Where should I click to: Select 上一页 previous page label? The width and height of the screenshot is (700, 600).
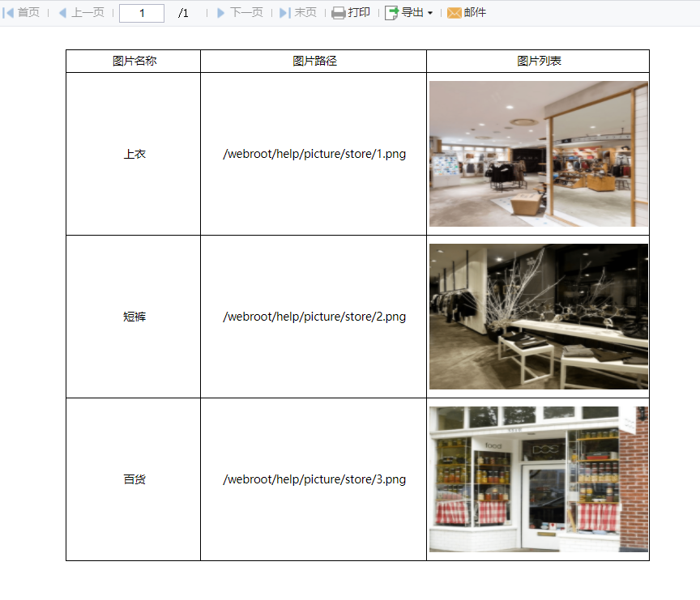pyautogui.click(x=88, y=12)
